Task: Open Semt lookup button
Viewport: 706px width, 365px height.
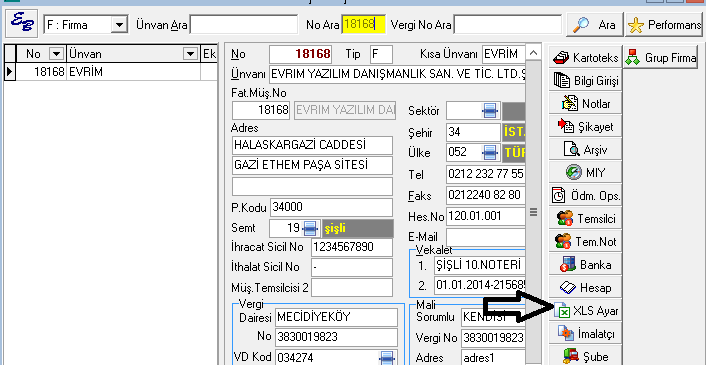Action: pos(310,228)
